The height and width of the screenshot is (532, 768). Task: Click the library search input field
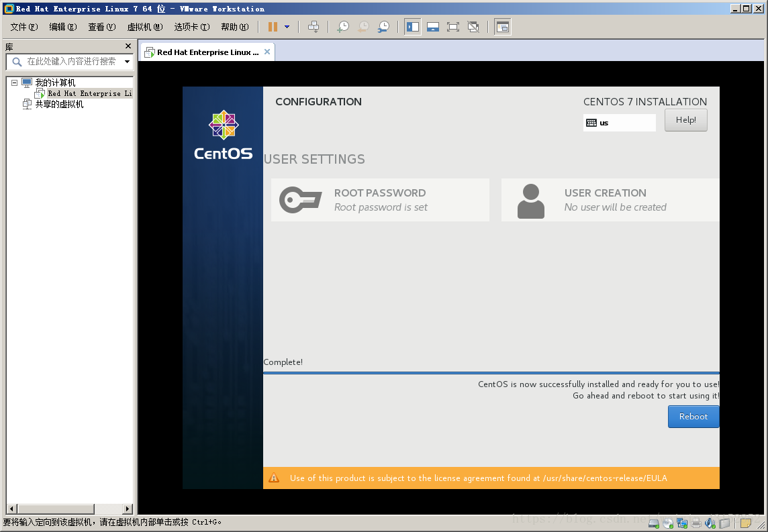coord(71,62)
